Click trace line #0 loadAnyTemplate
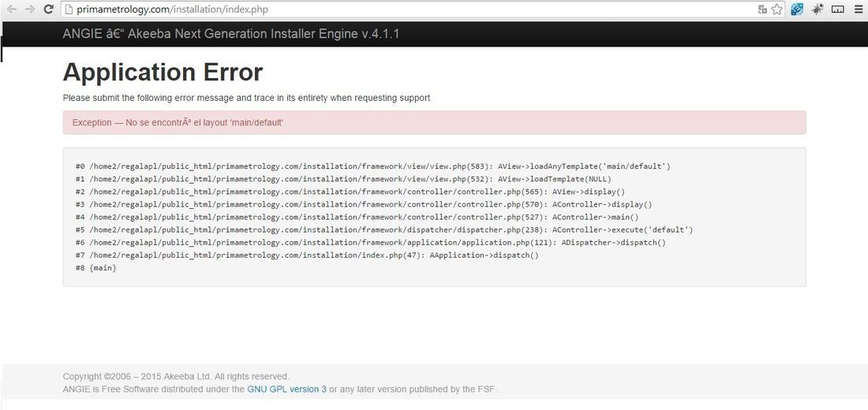The width and height of the screenshot is (868, 410). pyautogui.click(x=373, y=166)
